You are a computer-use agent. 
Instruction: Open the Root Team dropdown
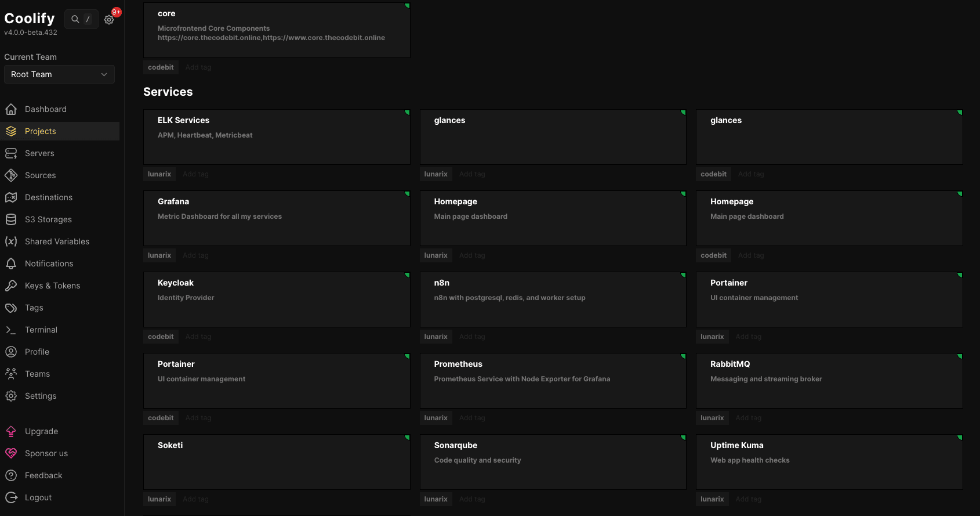click(x=59, y=74)
